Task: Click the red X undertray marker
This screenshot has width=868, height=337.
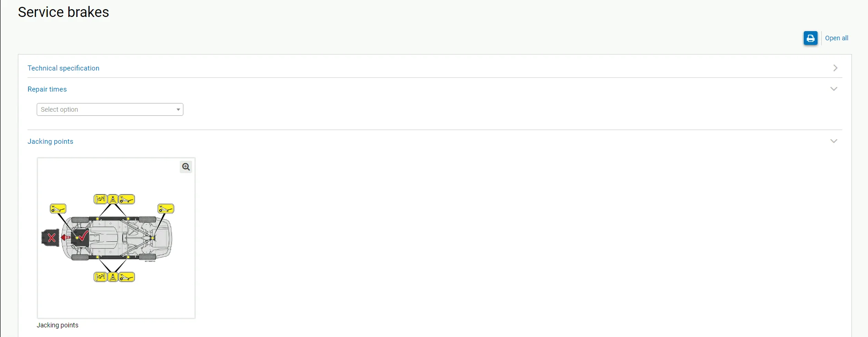Action: [51, 238]
